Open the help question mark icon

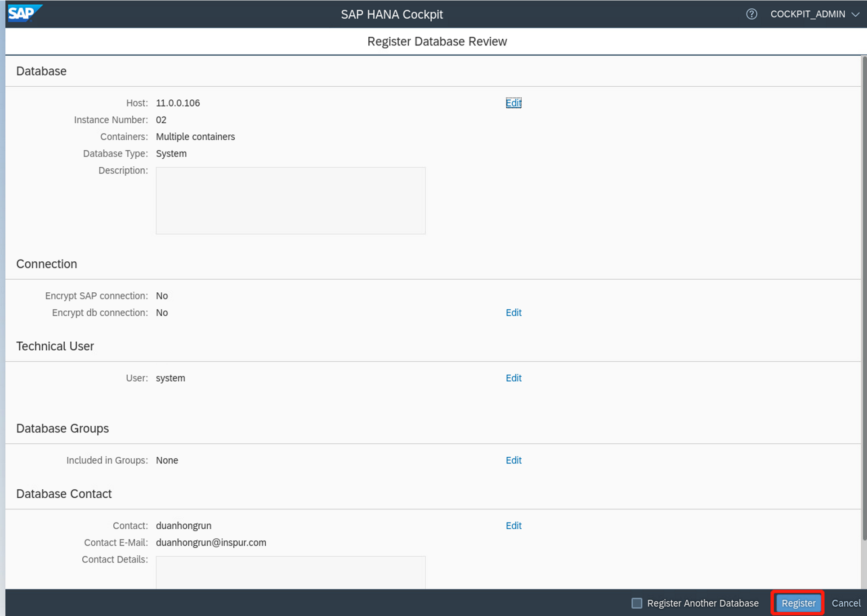coord(751,14)
